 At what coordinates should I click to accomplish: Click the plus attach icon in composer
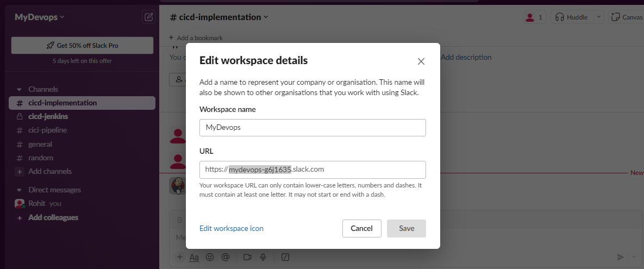[180, 257]
